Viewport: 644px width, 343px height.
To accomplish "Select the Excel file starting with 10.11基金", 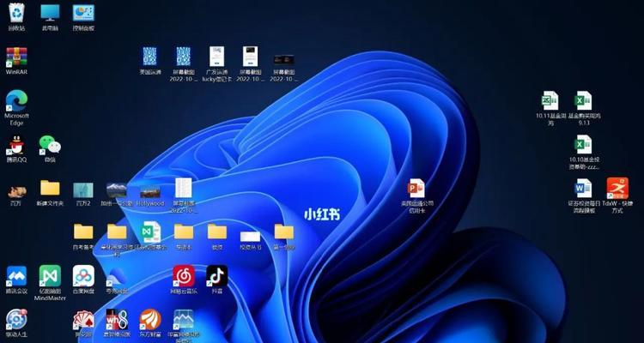I will (x=550, y=101).
